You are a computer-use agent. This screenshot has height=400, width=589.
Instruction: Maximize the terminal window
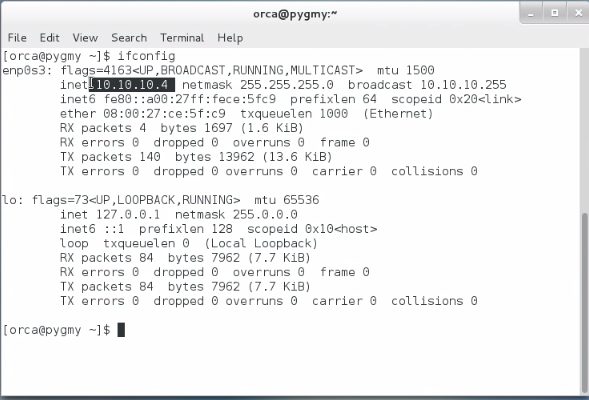point(554,14)
